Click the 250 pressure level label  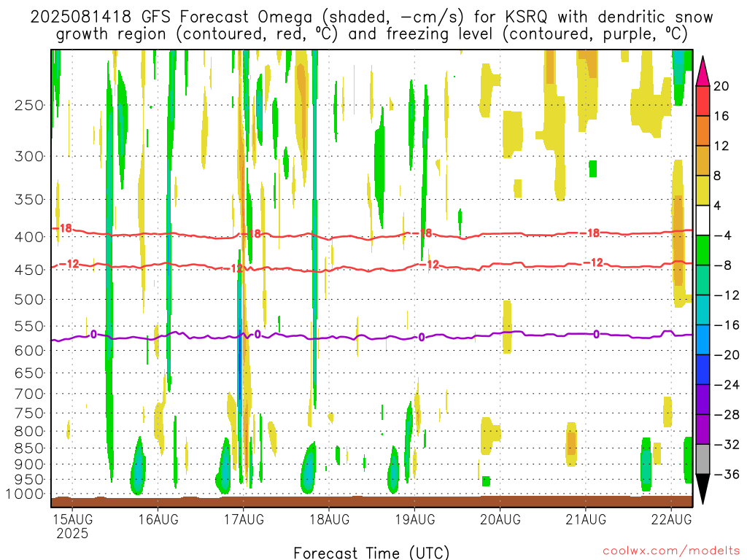pos(29,105)
